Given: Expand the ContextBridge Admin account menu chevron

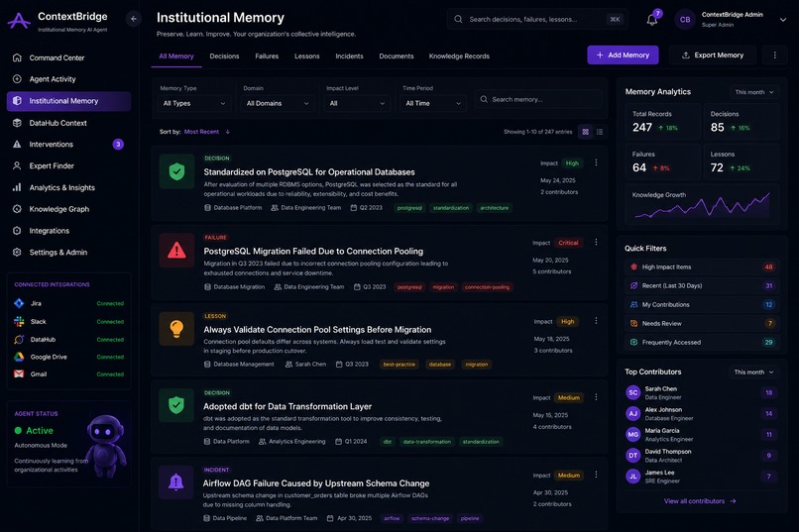Looking at the screenshot, I should 783,20.
